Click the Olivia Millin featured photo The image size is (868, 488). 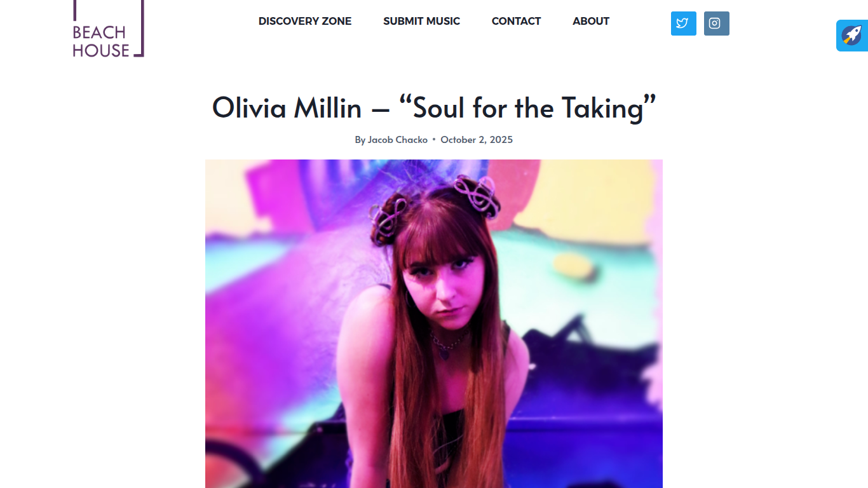[434, 323]
